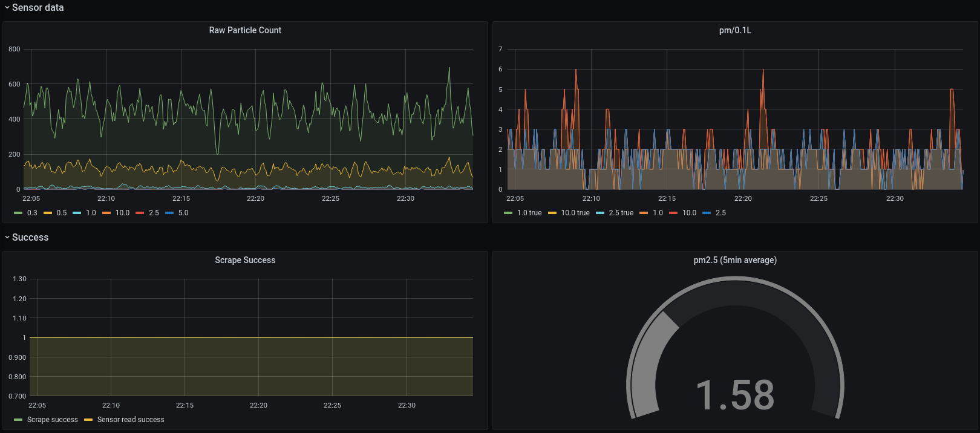Toggle the 5.0 series label in Raw Particle Count
The width and height of the screenshot is (980, 433).
tap(183, 213)
